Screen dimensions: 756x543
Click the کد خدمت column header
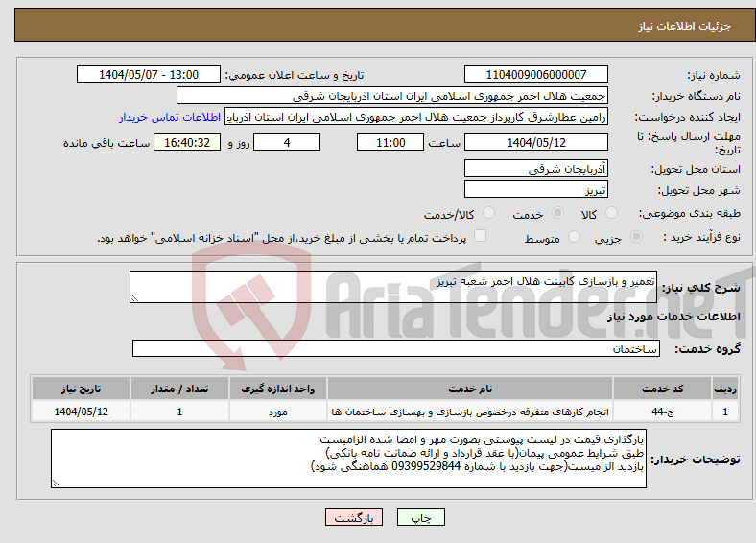click(x=663, y=389)
